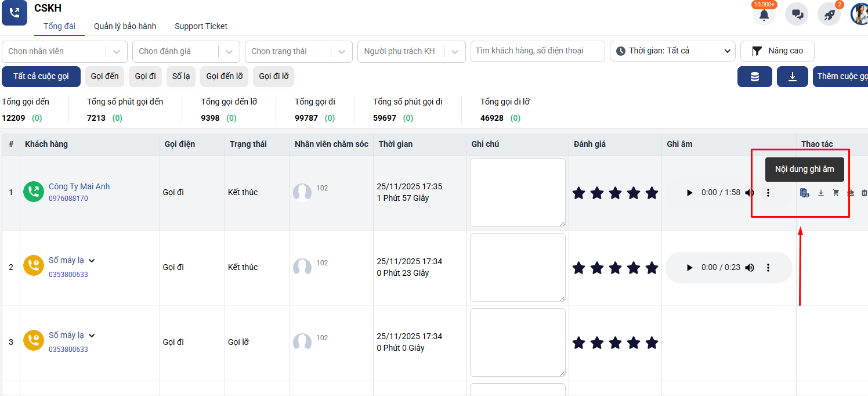Open more options on row 2 audio player
Screen dimensions: 868x396
coord(768,268)
